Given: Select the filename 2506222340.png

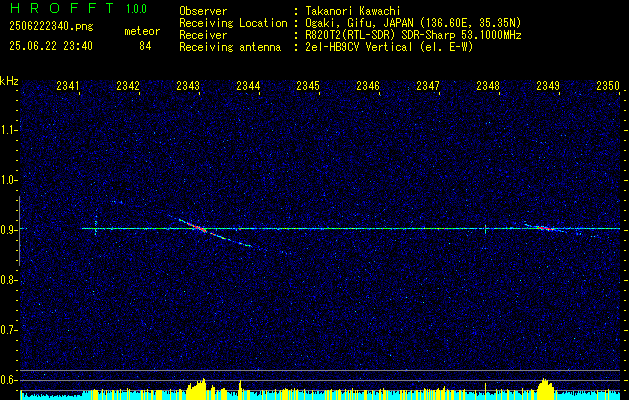Looking at the screenshot, I should tap(51, 27).
